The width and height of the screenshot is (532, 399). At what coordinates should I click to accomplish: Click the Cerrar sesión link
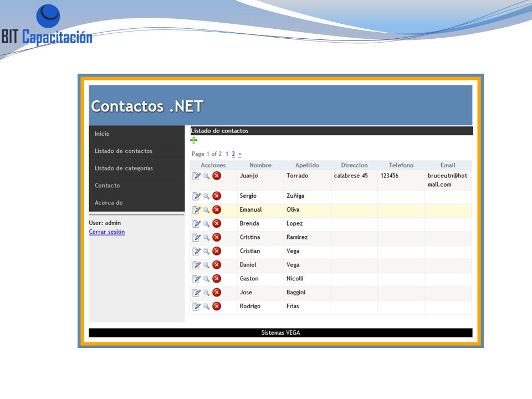[x=107, y=232]
